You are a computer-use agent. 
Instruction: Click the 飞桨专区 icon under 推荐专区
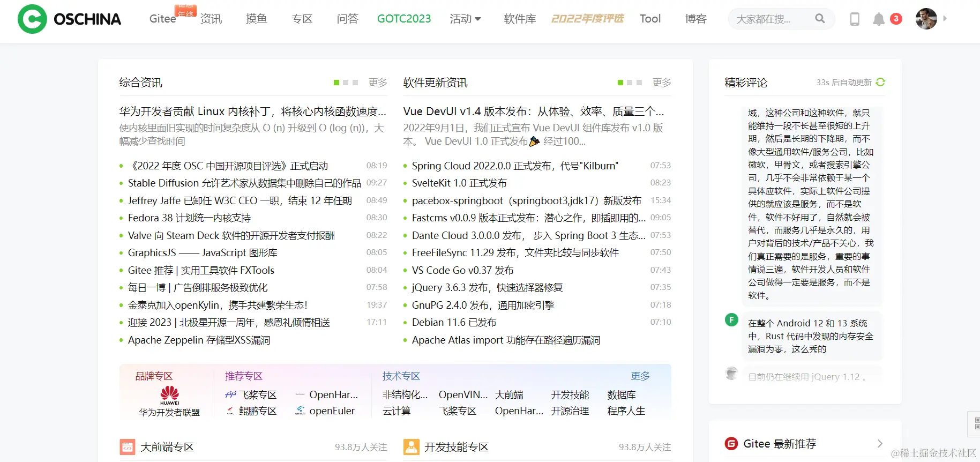point(230,394)
